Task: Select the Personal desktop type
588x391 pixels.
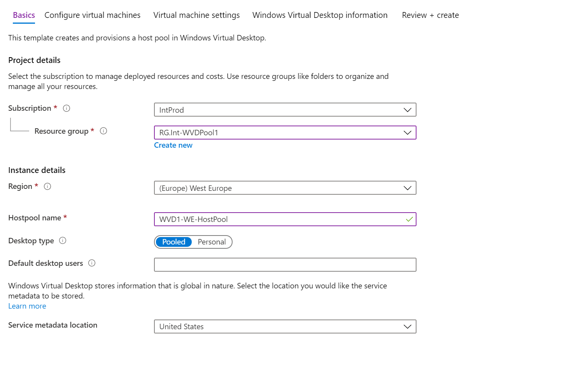Action: [x=212, y=242]
